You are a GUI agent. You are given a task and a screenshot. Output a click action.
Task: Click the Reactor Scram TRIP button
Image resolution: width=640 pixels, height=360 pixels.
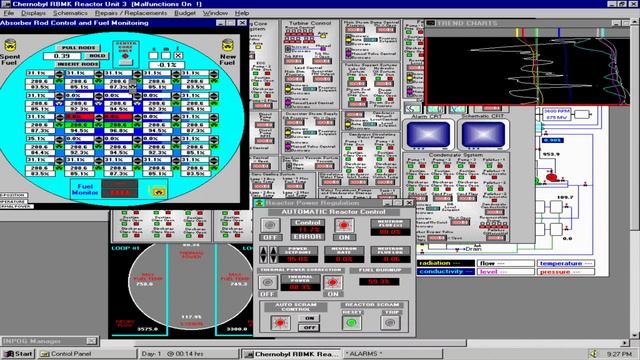391,322
